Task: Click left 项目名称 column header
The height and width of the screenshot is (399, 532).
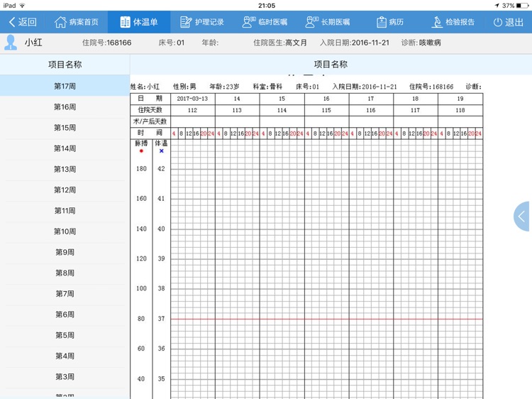Action: [x=65, y=65]
